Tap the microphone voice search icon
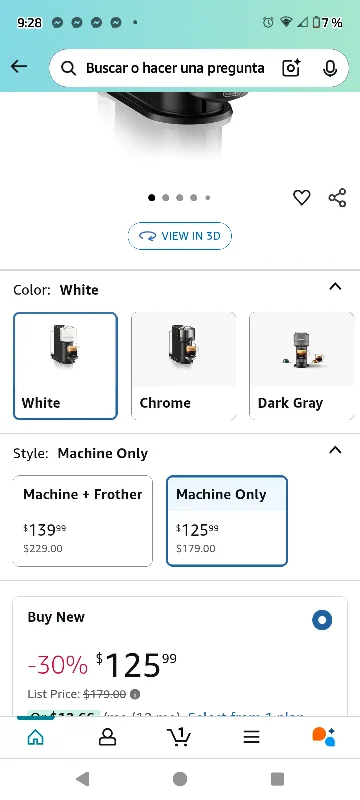 point(330,68)
